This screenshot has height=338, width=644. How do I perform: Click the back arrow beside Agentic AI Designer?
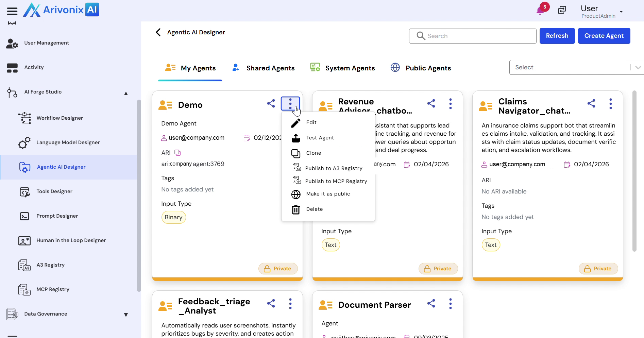click(158, 32)
